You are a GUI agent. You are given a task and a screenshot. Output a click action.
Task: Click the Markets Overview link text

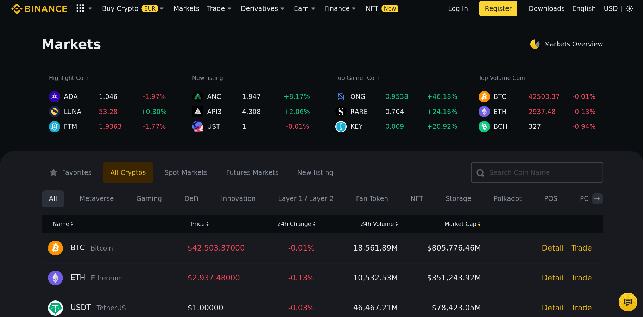tap(574, 44)
